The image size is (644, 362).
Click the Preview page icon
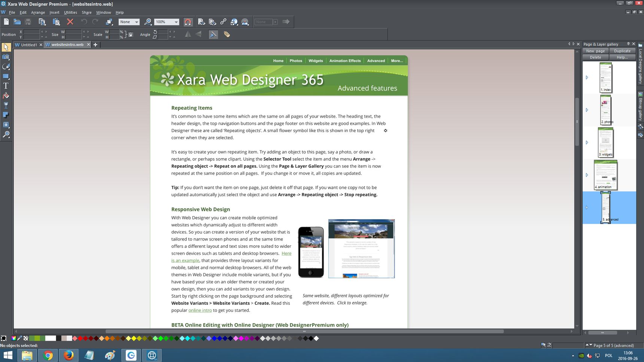click(201, 22)
